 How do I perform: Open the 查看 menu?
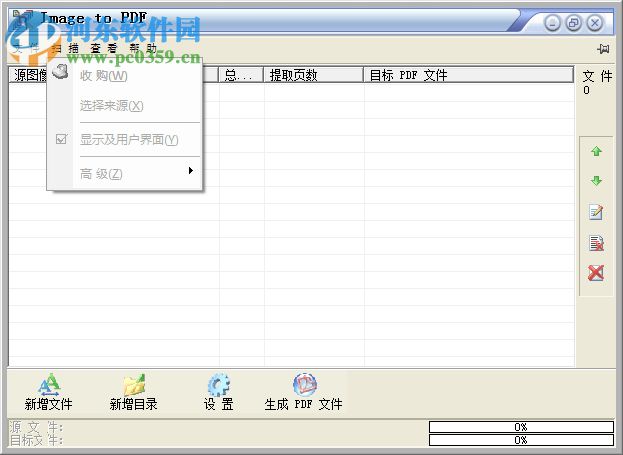pyautogui.click(x=104, y=48)
